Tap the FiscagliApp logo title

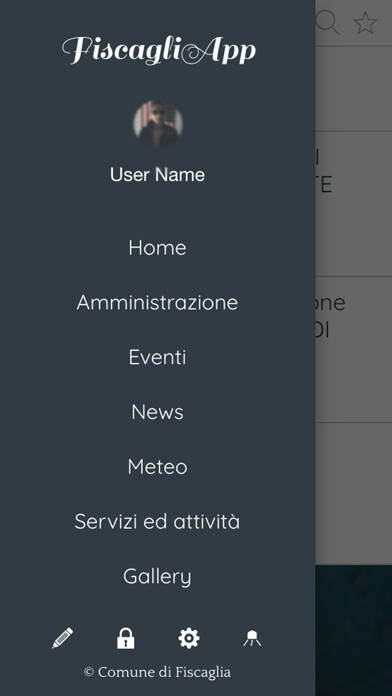158,51
